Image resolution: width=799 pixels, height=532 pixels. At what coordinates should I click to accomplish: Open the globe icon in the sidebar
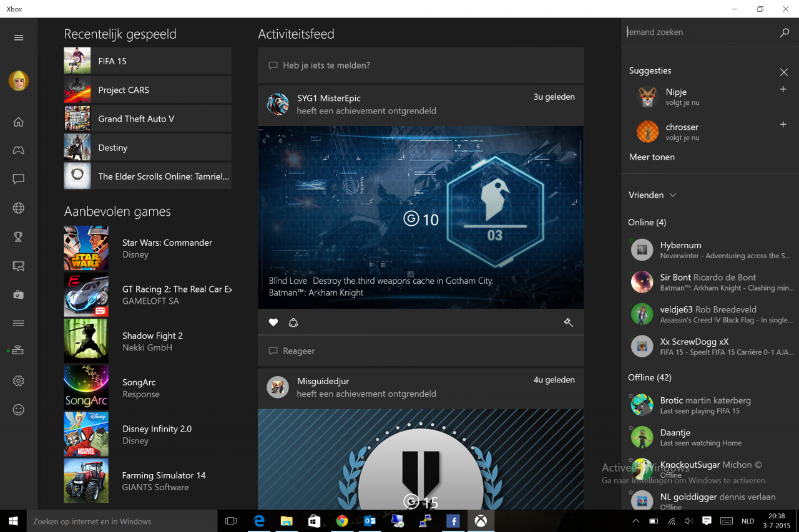click(19, 208)
